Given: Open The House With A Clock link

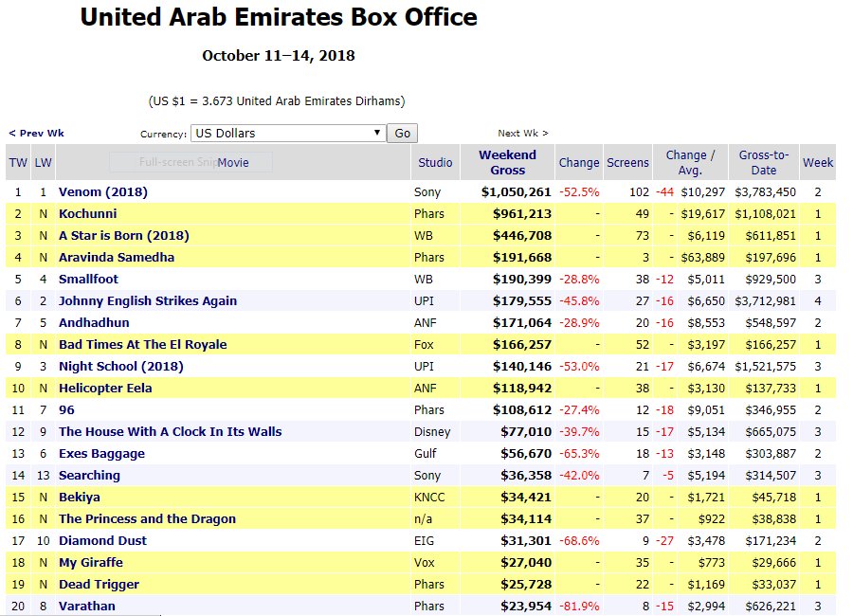Looking at the screenshot, I should click(171, 431).
